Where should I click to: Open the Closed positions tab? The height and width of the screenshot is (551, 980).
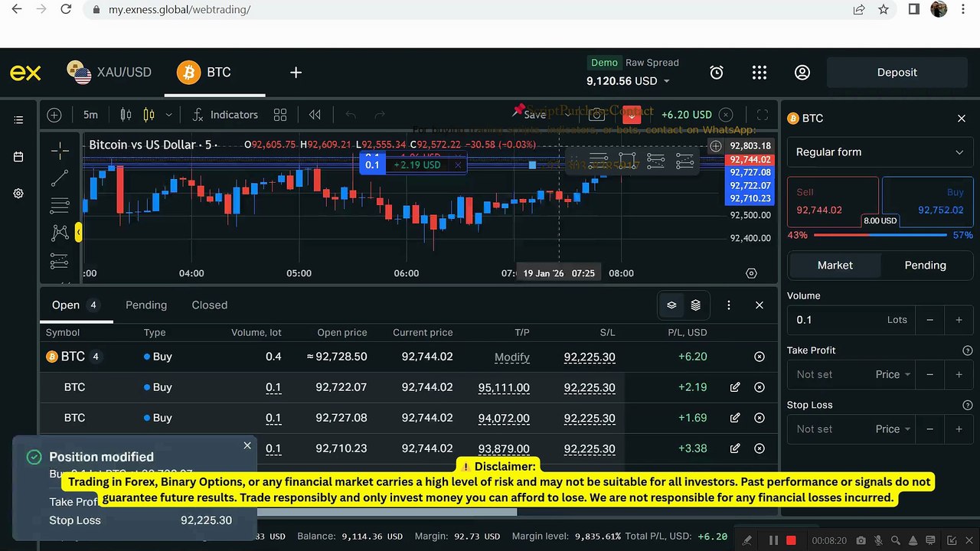210,305
